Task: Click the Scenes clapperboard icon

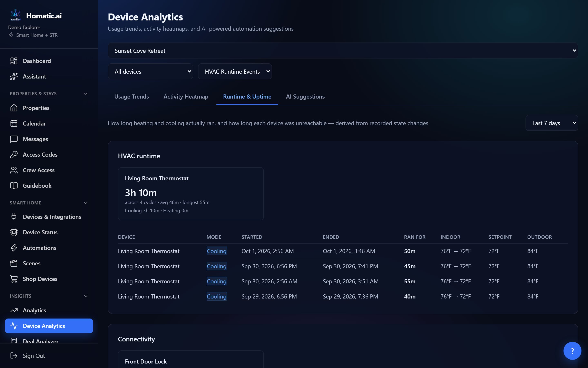Action: (x=14, y=263)
